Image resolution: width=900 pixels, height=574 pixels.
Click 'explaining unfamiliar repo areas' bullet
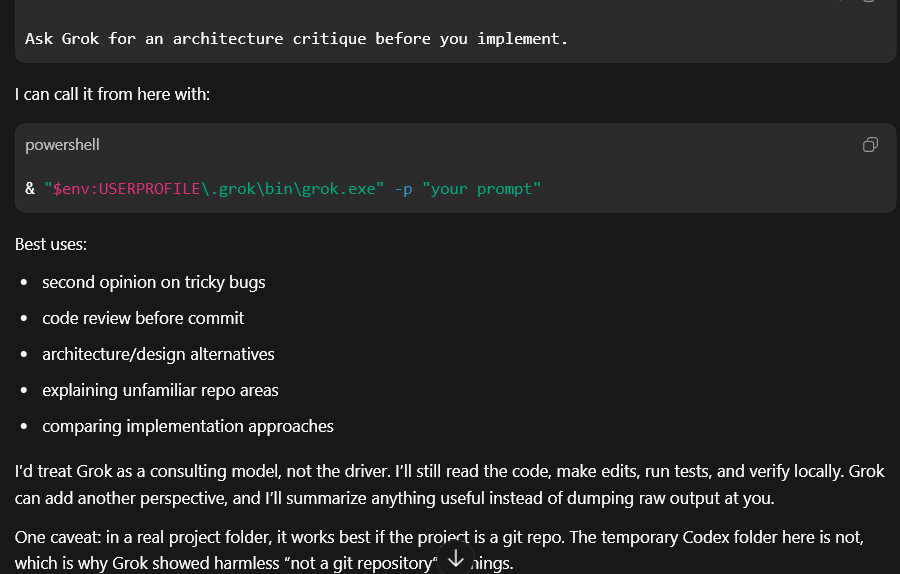[160, 390]
